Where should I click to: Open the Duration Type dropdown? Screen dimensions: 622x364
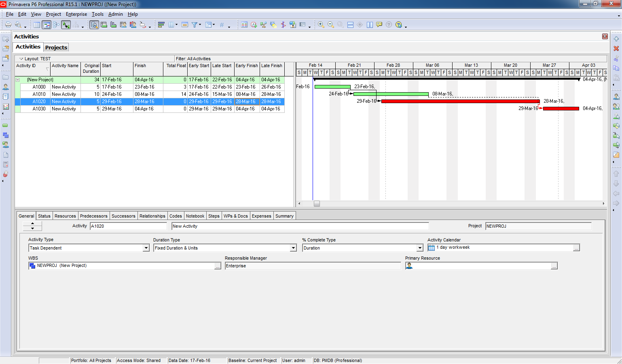pyautogui.click(x=293, y=248)
